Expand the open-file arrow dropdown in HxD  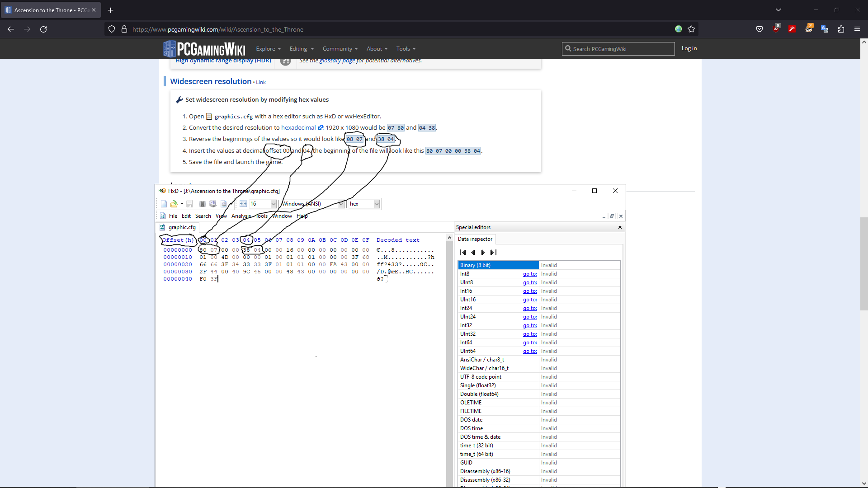182,204
